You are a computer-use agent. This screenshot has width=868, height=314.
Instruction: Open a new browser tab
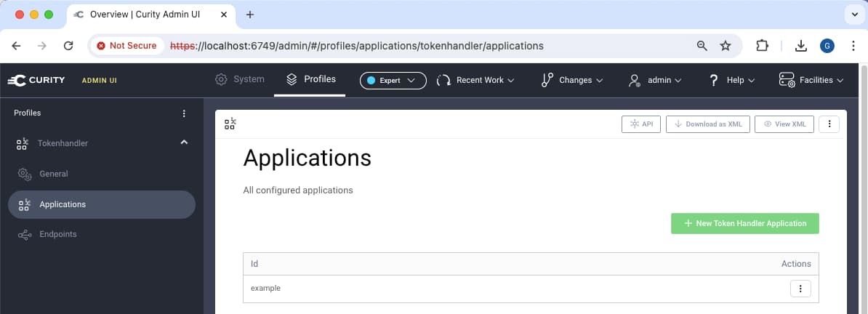[x=249, y=15]
